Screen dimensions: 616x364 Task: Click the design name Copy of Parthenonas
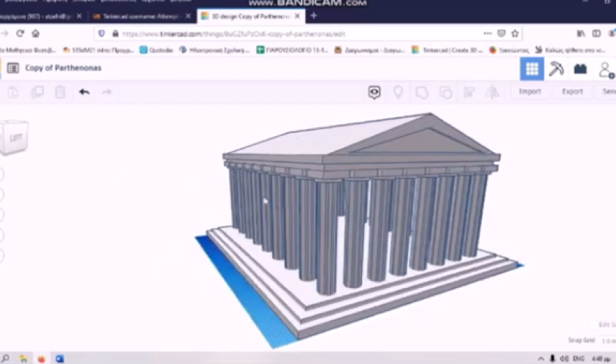click(x=63, y=68)
